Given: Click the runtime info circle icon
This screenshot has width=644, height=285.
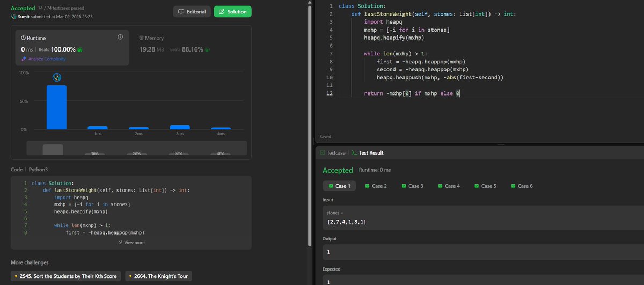Looking at the screenshot, I should (120, 38).
